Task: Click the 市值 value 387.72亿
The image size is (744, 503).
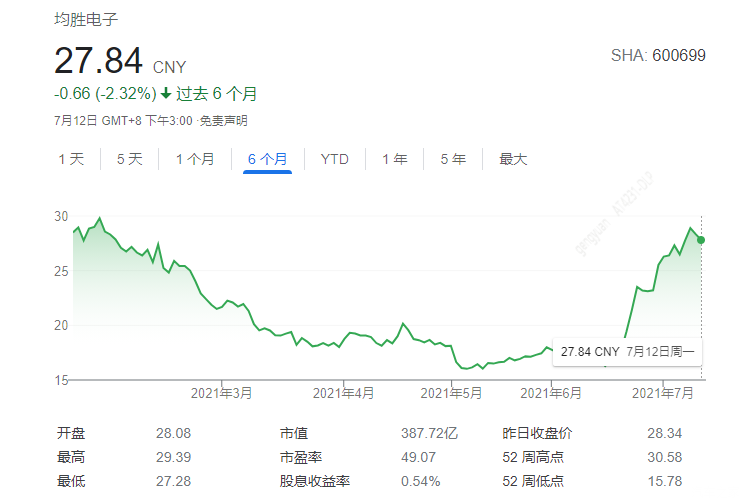Action: 429,433
